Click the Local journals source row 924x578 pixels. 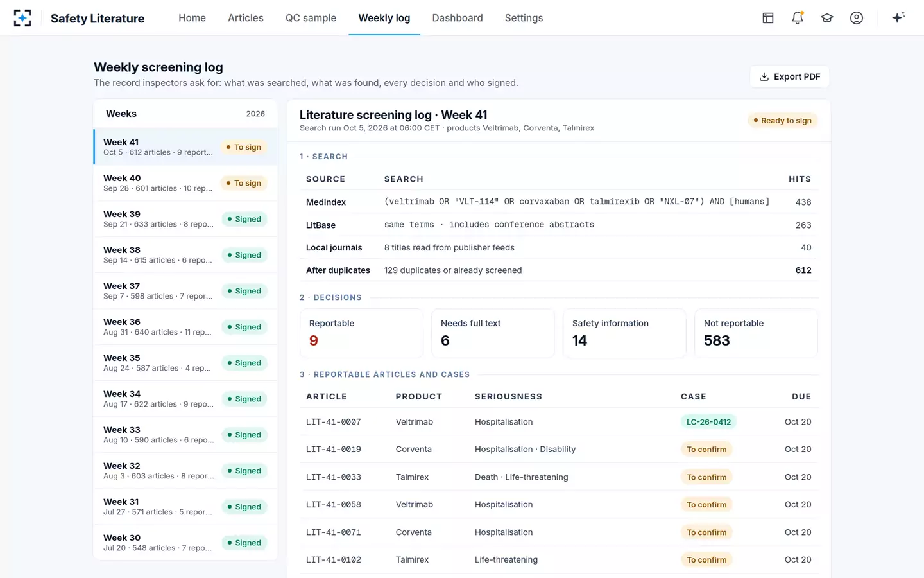point(559,247)
